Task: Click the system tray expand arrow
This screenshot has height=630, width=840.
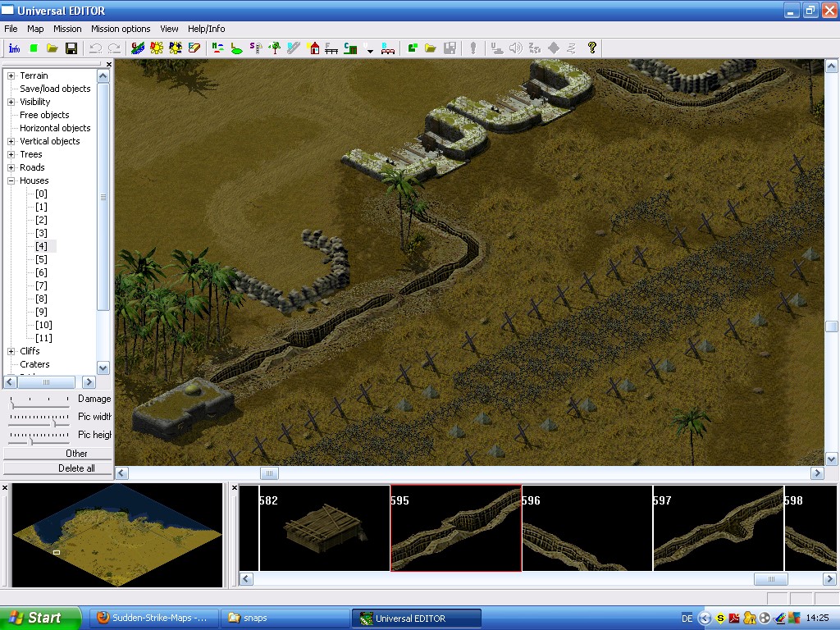Action: [705, 619]
